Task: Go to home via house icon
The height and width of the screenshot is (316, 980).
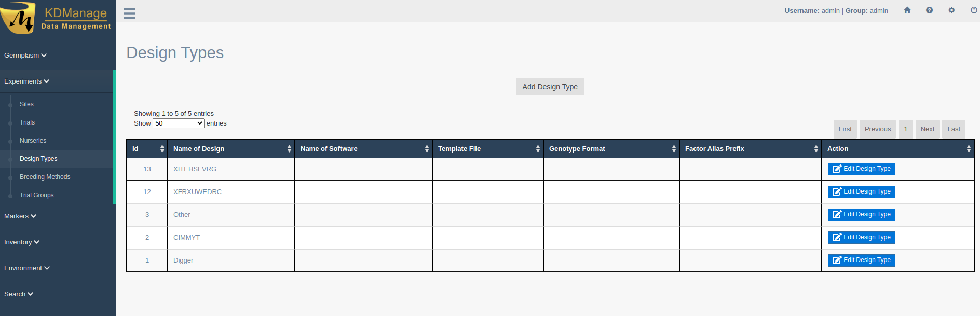Action: (x=907, y=10)
